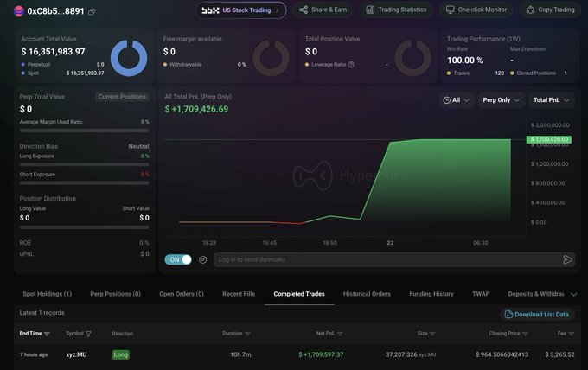Switch to Open Orders (0) tab

click(x=182, y=294)
